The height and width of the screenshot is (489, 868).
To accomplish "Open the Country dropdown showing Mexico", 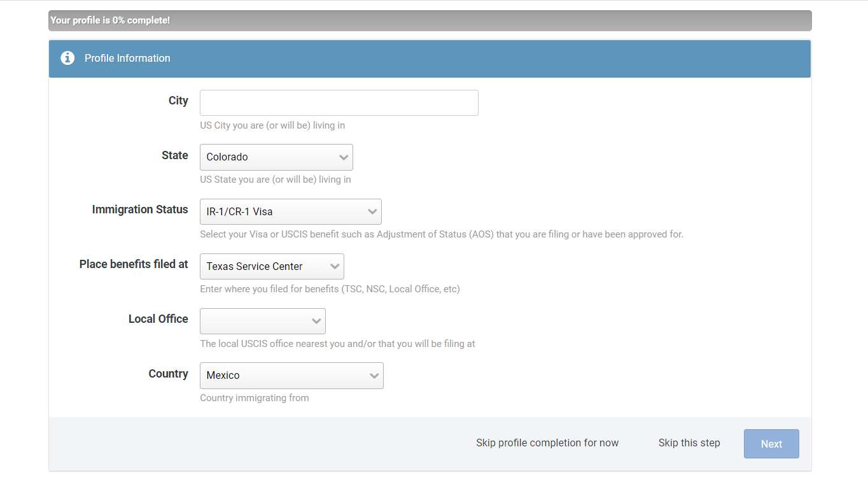I will click(291, 376).
